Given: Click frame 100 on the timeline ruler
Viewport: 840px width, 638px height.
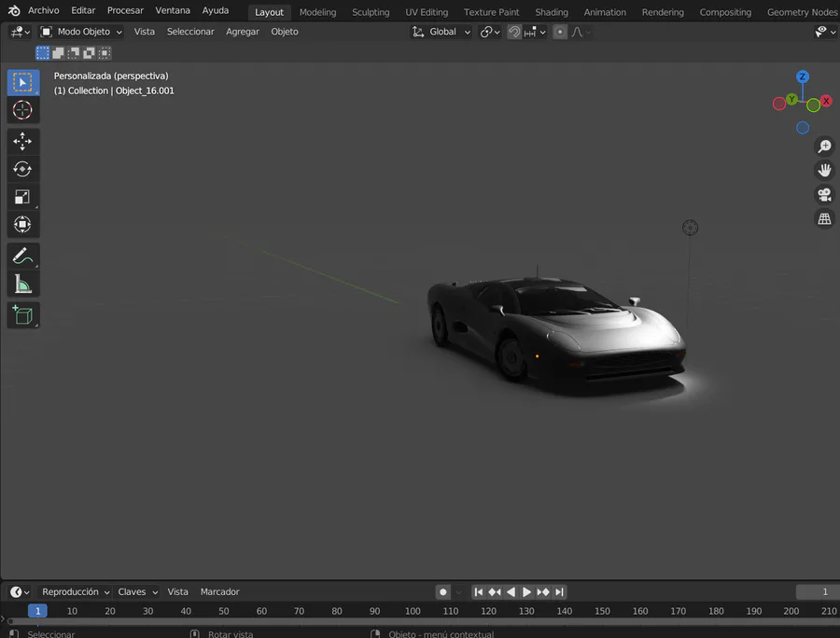Looking at the screenshot, I should point(413,611).
